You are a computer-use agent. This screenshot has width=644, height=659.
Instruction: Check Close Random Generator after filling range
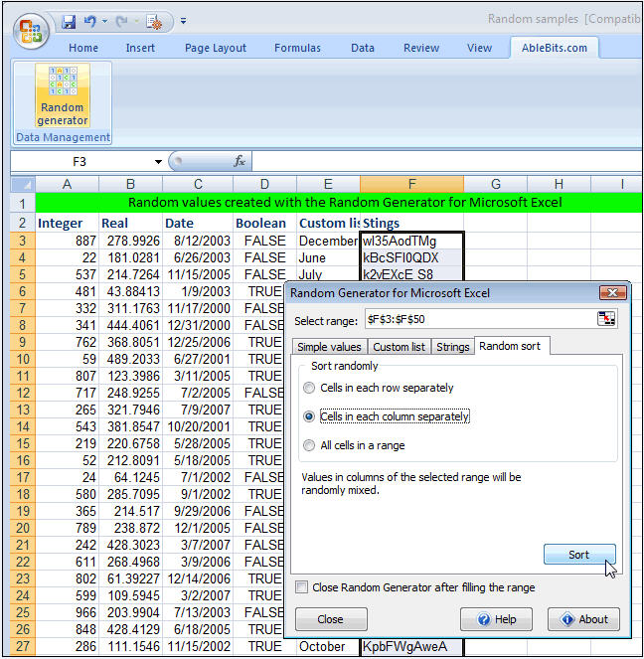[301, 587]
